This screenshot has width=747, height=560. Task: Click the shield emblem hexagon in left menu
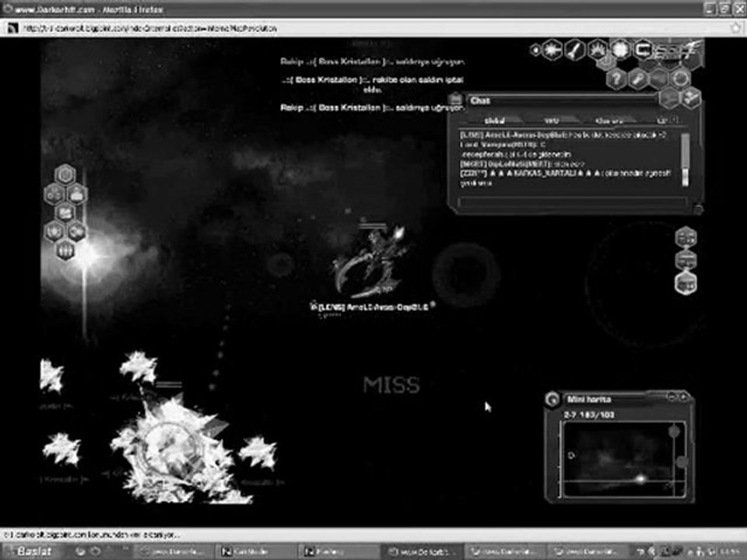tap(54, 232)
